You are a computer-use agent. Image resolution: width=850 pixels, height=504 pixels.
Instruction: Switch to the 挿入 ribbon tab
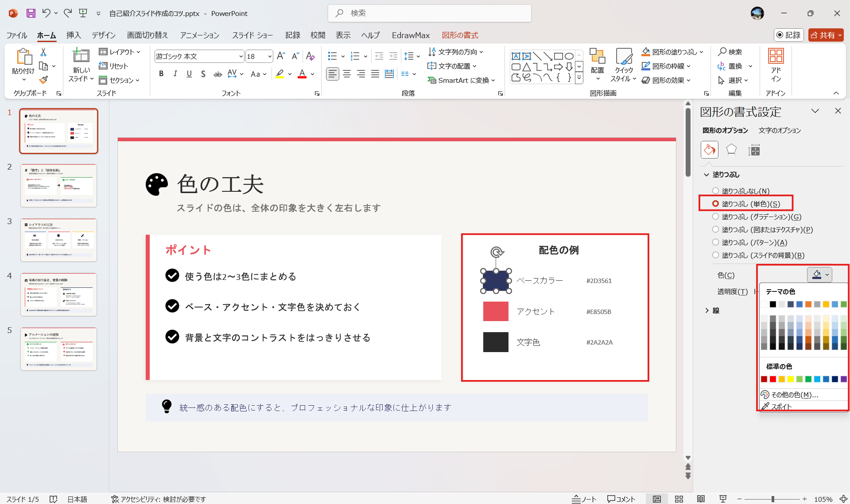(x=73, y=35)
